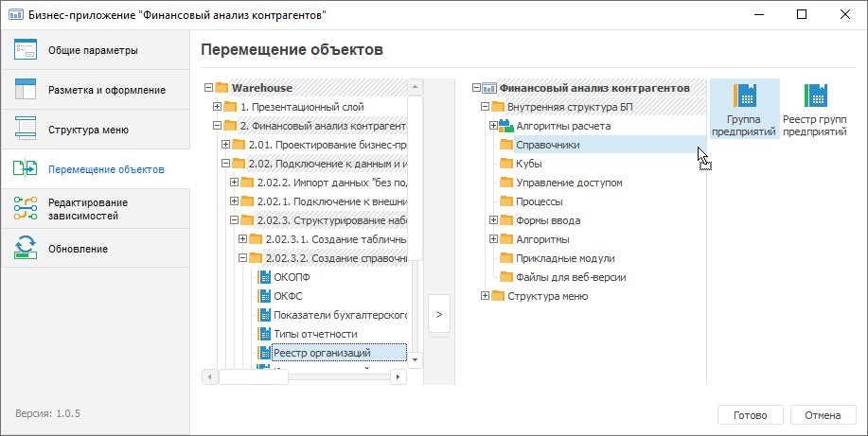Open the Структура меню tab

click(88, 130)
